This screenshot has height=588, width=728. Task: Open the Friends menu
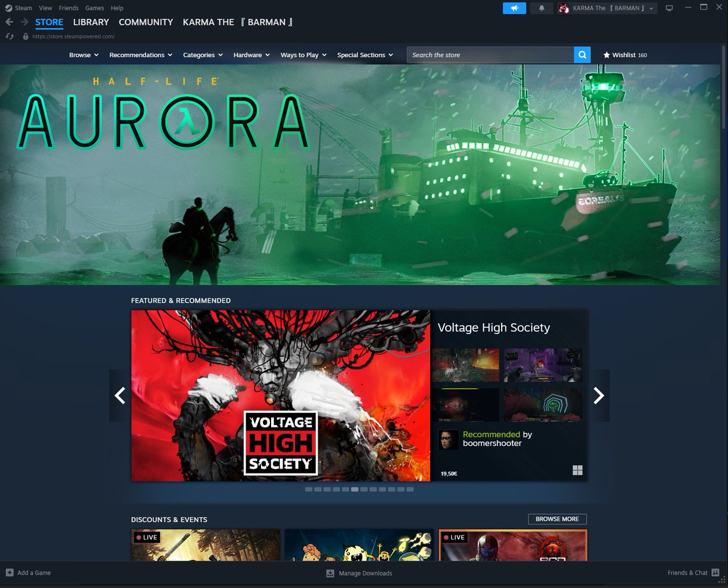click(x=69, y=8)
